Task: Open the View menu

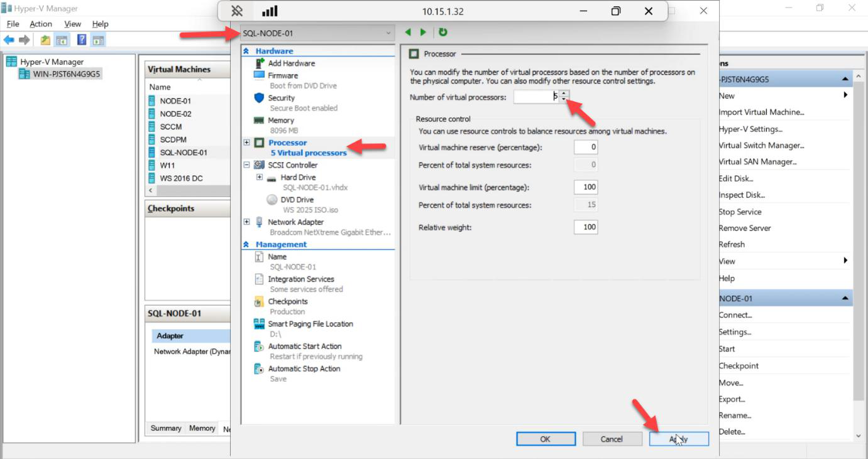Action: coord(72,24)
